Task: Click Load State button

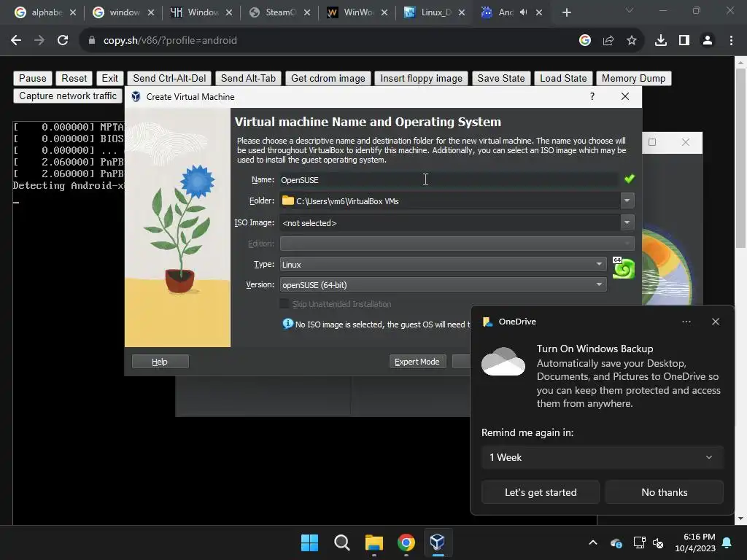Action: click(563, 78)
